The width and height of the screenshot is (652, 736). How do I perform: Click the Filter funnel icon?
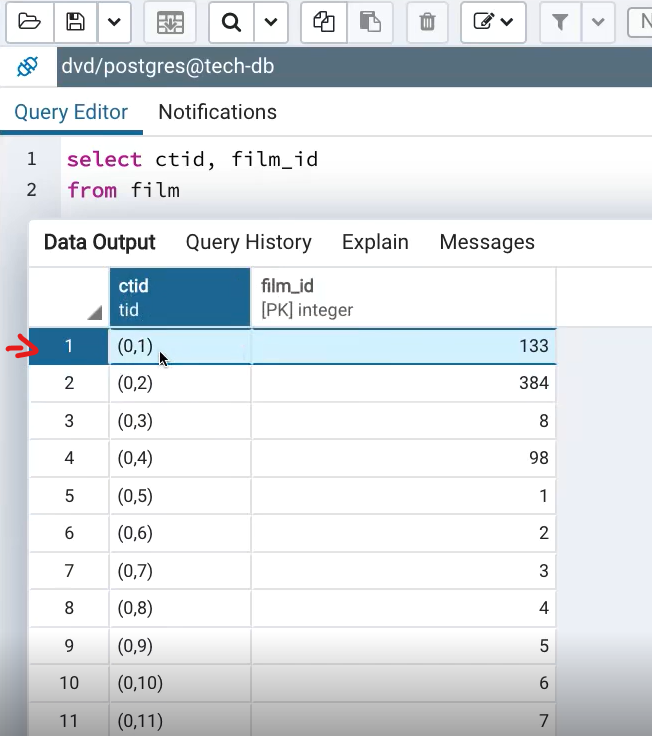tap(560, 22)
